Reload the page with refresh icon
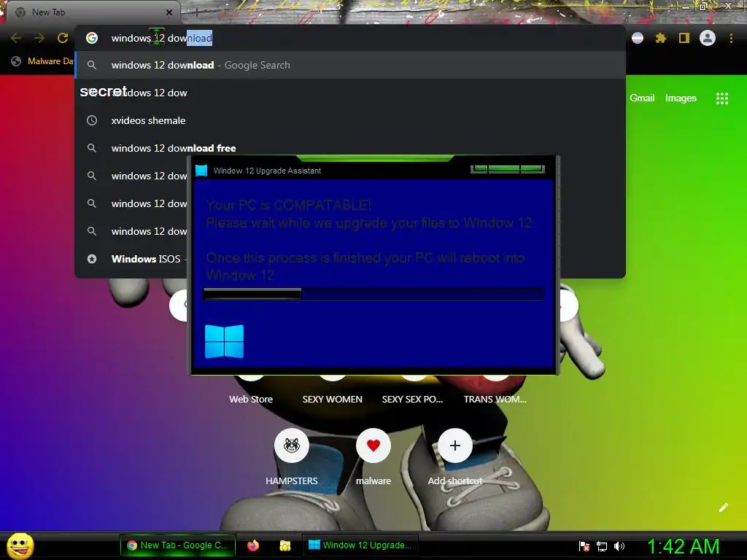Image resolution: width=747 pixels, height=560 pixels. 63,38
